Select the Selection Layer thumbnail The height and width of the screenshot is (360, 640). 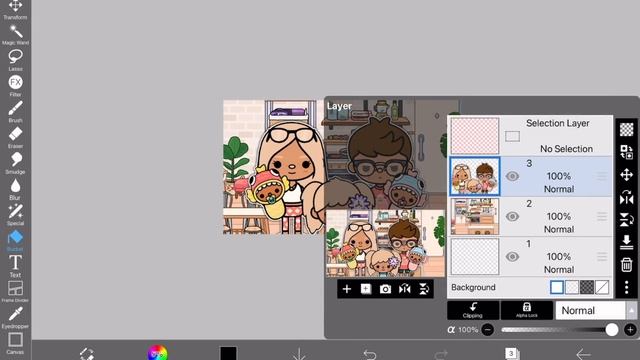pyautogui.click(x=475, y=136)
